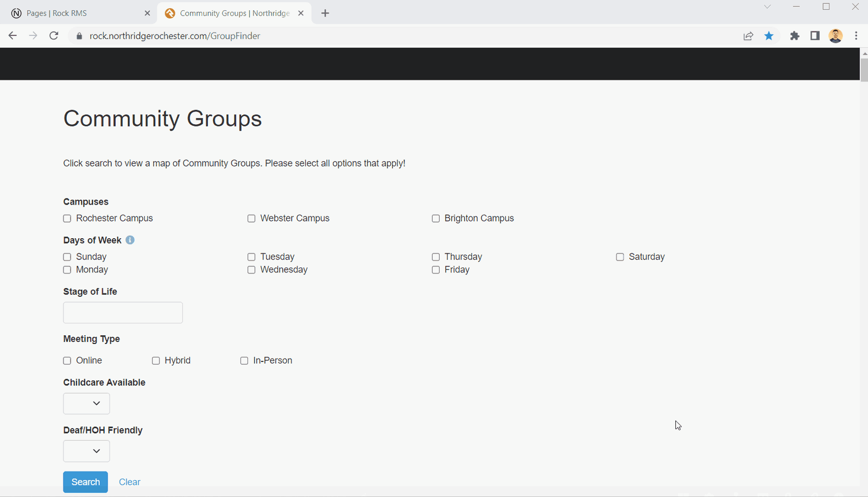Viewport: 868px width, 497px height.
Task: Open the Deaf/HOH Friendly dropdown
Action: click(x=86, y=451)
